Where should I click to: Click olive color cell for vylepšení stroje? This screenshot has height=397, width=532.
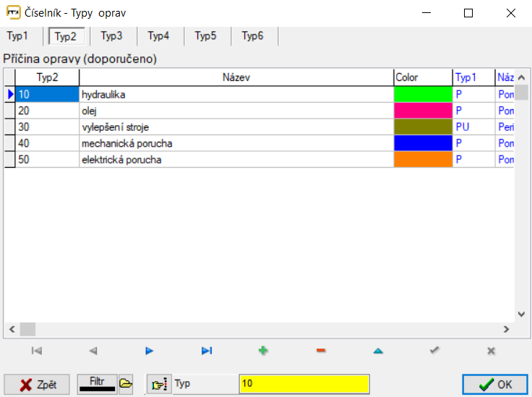(423, 127)
